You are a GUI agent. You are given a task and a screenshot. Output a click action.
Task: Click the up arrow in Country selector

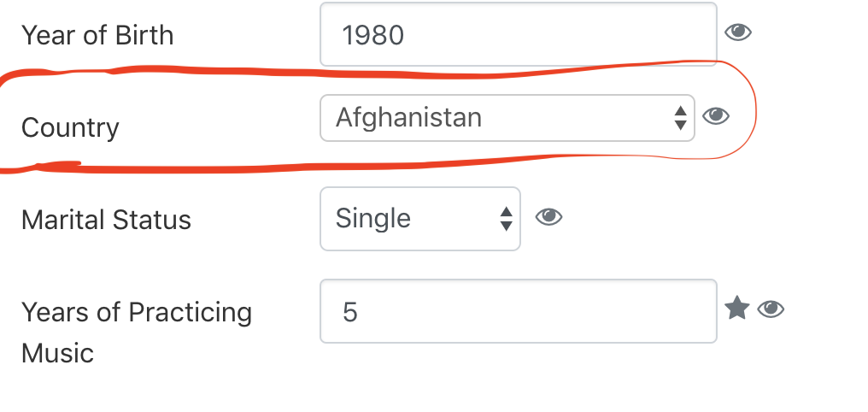tap(680, 111)
